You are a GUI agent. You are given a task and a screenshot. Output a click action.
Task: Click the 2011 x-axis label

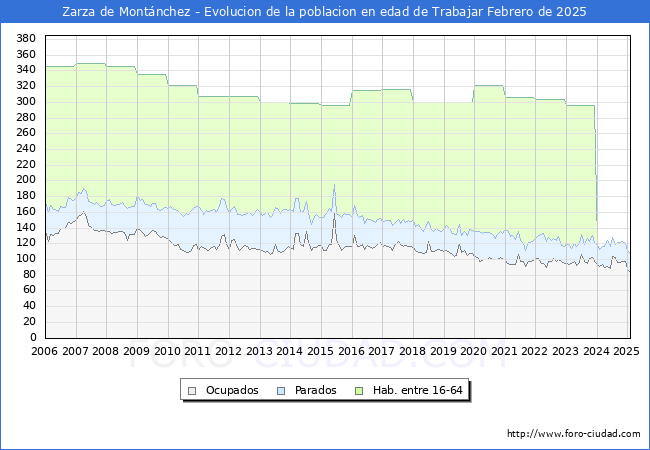pyautogui.click(x=198, y=351)
